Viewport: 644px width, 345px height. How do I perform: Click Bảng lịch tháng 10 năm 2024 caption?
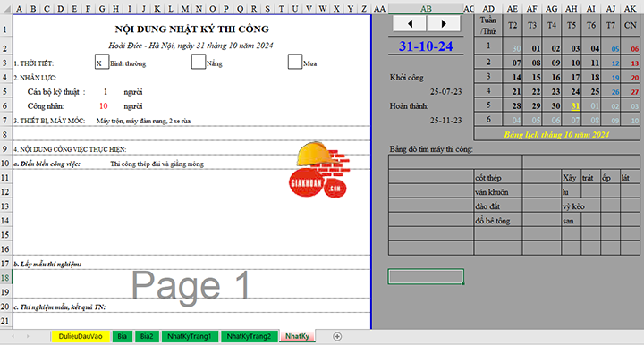[556, 135]
